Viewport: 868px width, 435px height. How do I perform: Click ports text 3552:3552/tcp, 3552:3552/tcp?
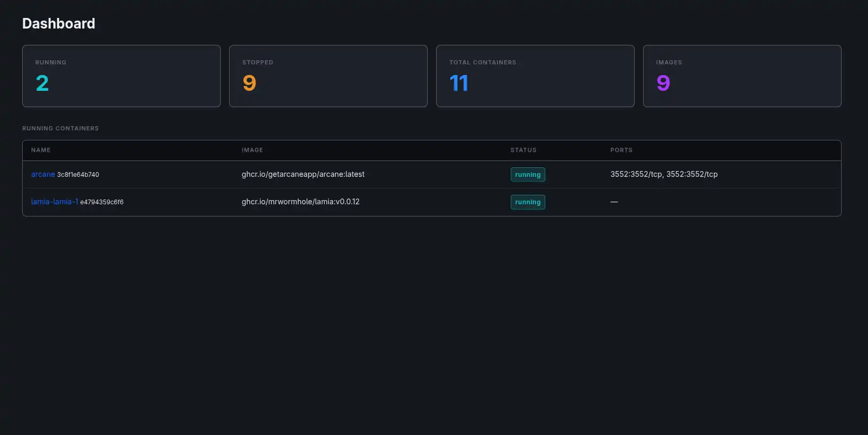(x=664, y=174)
